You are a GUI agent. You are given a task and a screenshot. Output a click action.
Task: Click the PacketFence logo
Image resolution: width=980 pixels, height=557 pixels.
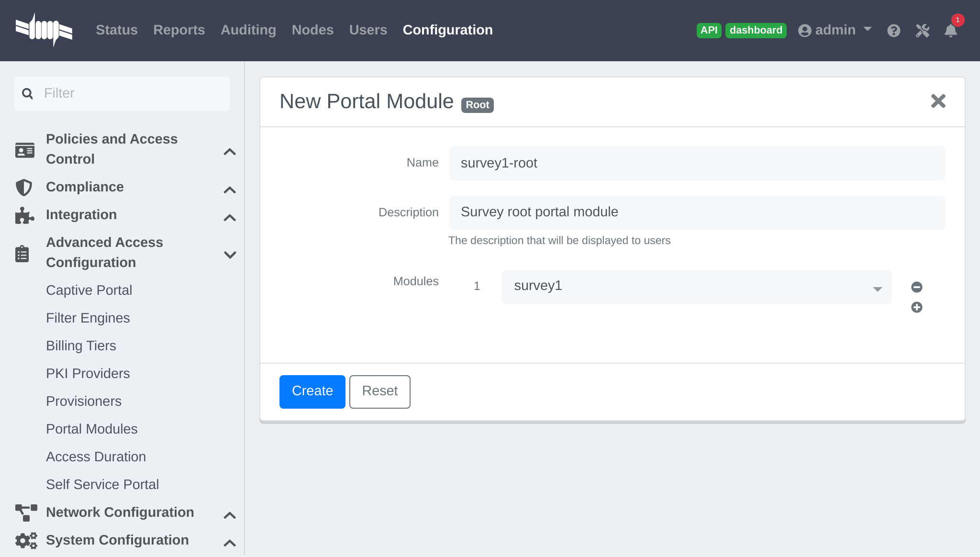(45, 30)
